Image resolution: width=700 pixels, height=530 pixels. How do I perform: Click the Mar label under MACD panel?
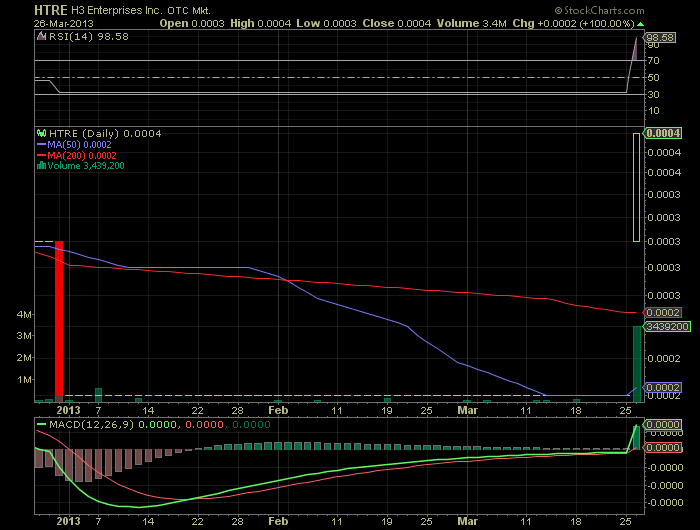(x=467, y=521)
